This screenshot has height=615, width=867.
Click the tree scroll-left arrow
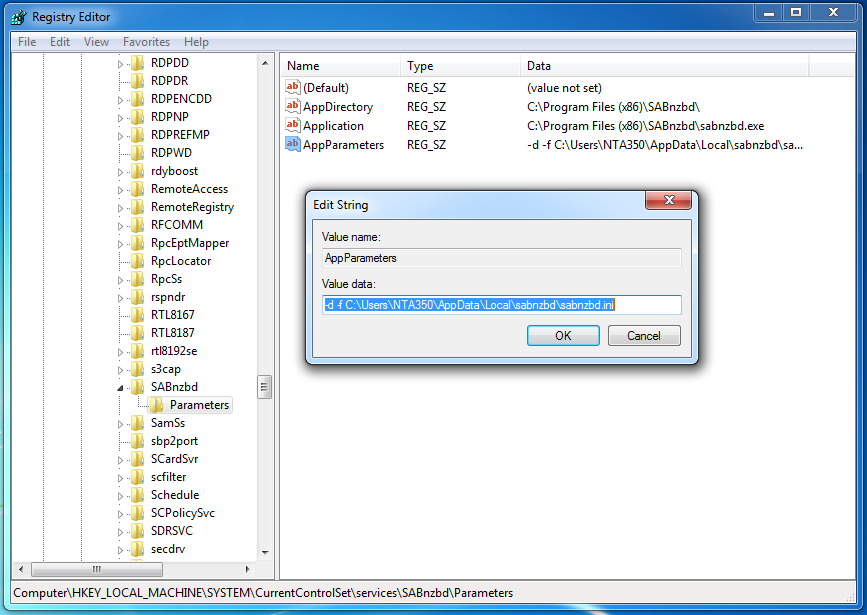coord(21,569)
